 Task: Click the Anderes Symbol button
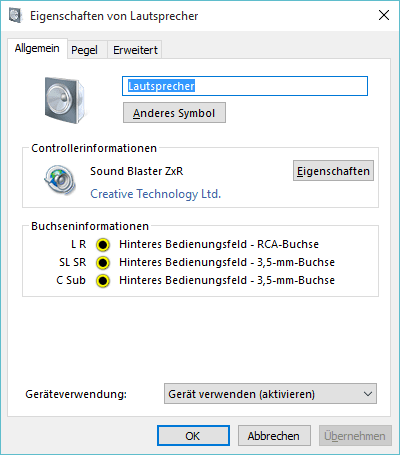(174, 113)
